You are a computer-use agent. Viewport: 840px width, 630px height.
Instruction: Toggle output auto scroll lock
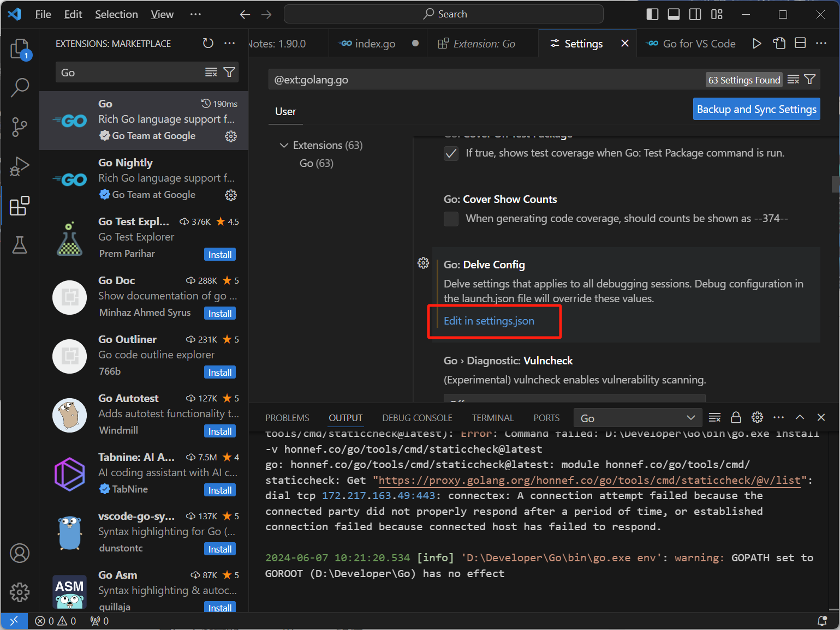pyautogui.click(x=736, y=418)
